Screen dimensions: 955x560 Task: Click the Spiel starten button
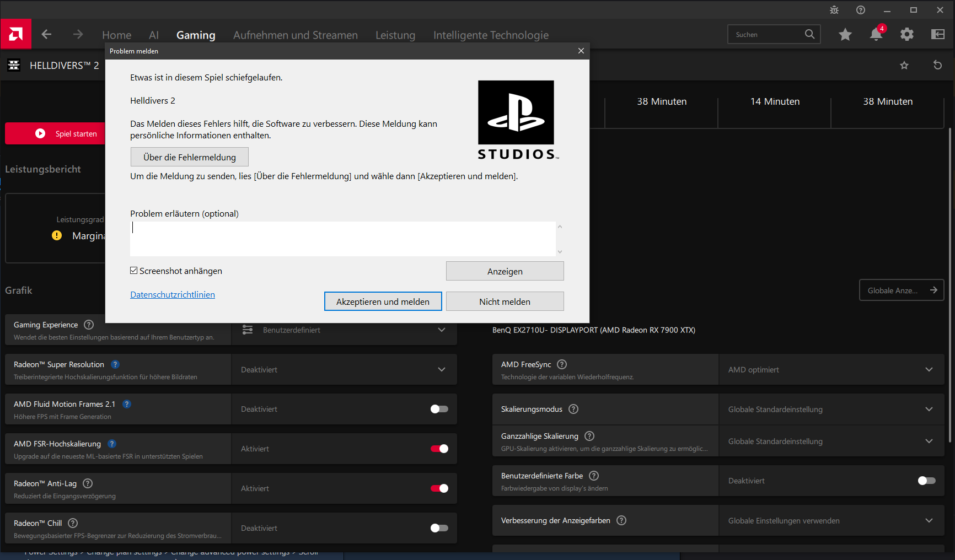55,133
